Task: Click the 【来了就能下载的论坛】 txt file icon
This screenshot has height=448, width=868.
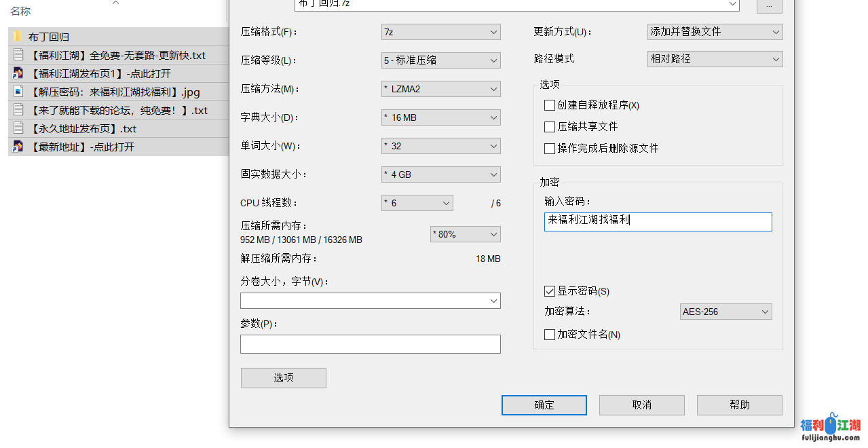Action: [x=18, y=110]
